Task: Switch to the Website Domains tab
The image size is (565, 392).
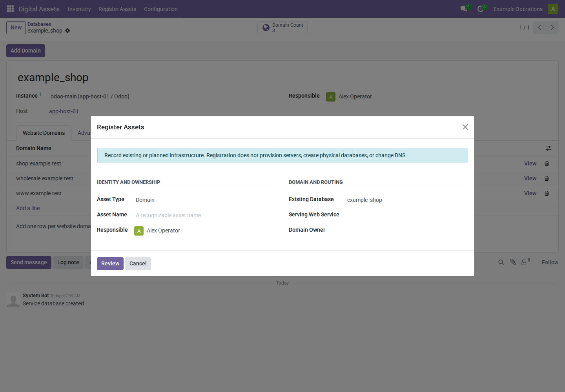Action: [44, 133]
